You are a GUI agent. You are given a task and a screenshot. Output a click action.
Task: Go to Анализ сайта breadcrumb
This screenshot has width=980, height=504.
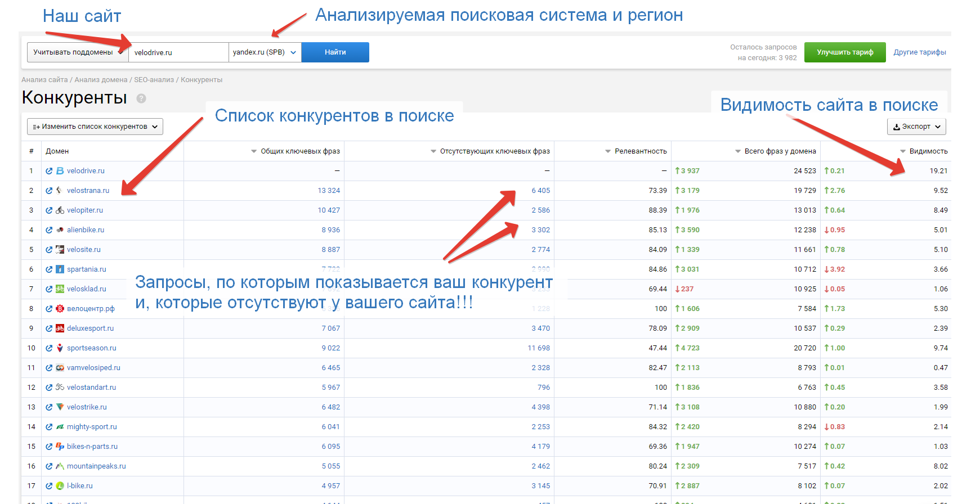click(44, 80)
